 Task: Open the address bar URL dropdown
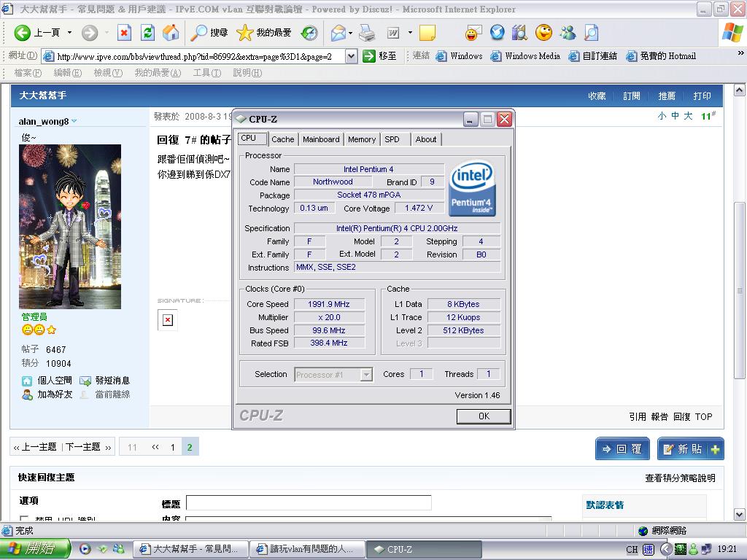click(x=351, y=56)
